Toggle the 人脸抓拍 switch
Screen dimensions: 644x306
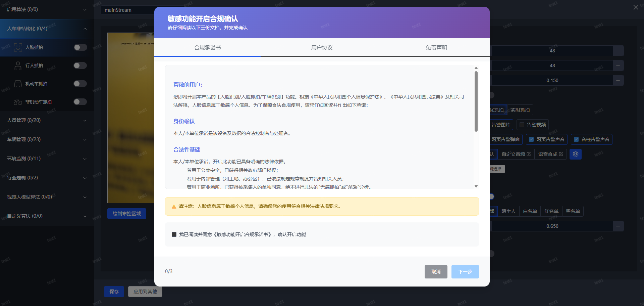[80, 47]
